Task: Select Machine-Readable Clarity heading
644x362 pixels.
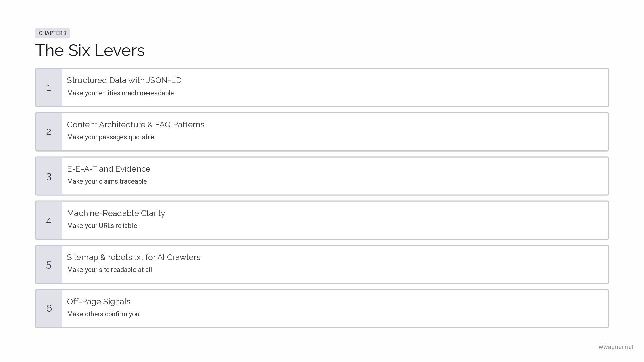Action: 116,213
